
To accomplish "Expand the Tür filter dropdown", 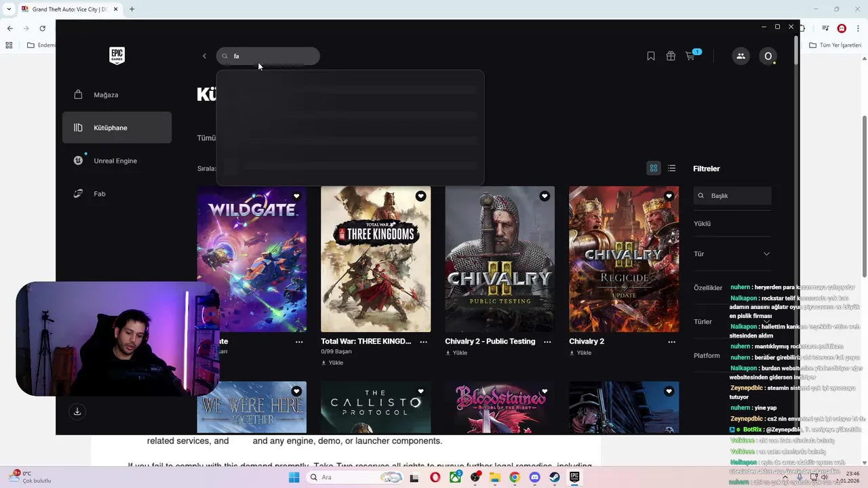I will (x=732, y=253).
